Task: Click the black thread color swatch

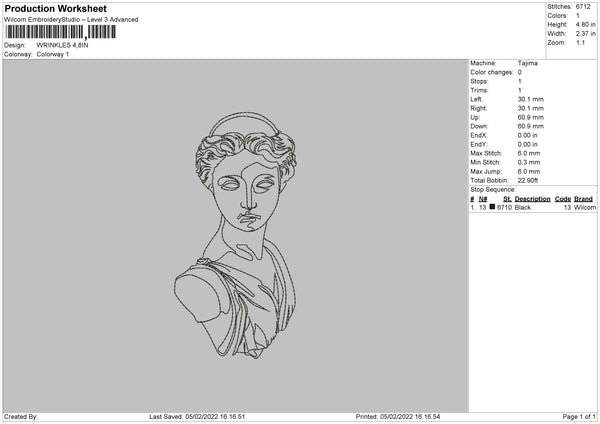Action: coord(492,207)
